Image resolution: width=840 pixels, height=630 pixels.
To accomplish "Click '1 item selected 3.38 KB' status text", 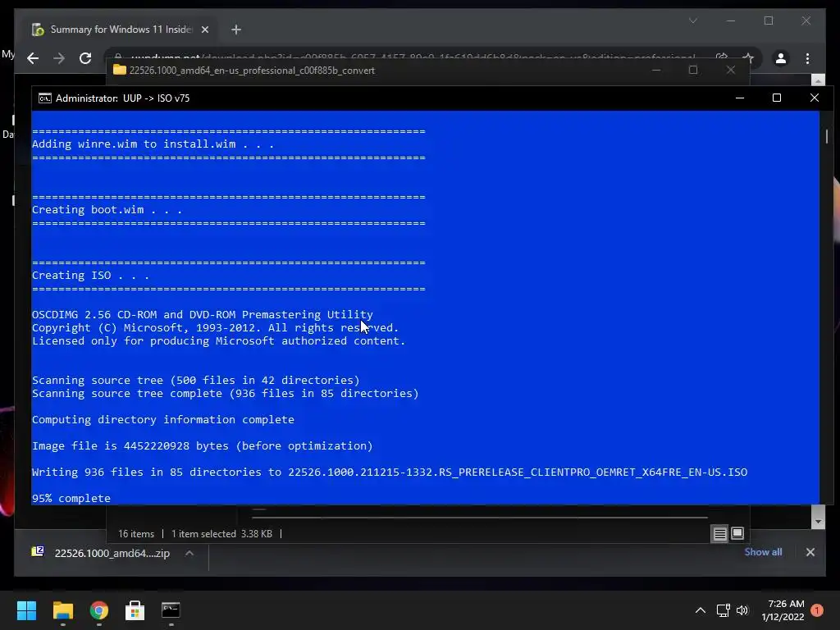I will coord(221,534).
